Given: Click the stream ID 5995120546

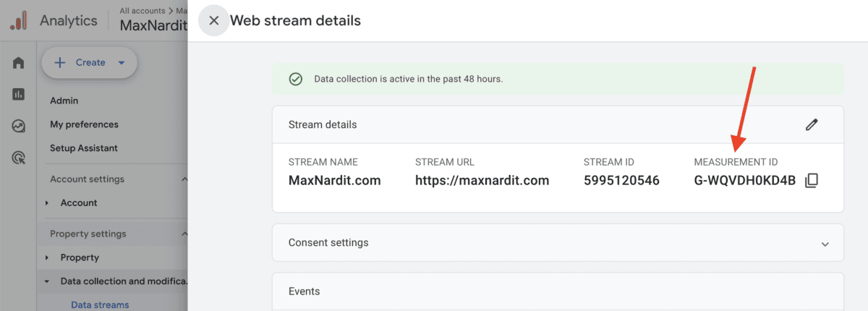Looking at the screenshot, I should click(x=621, y=180).
